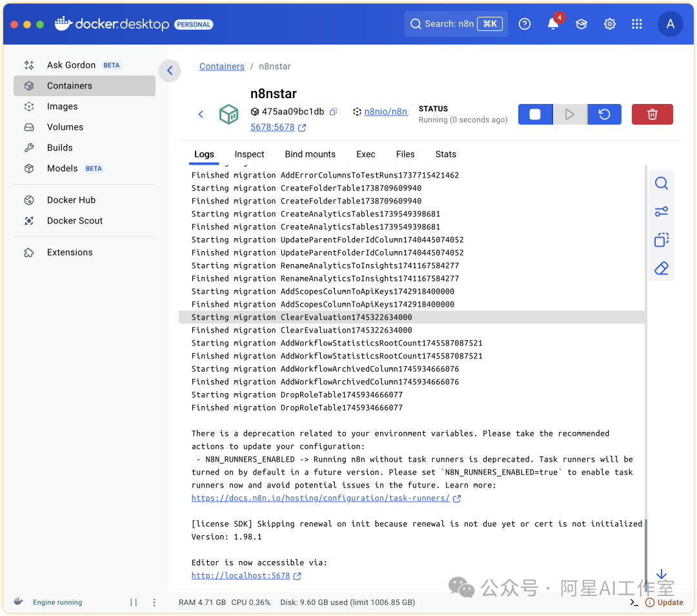The height and width of the screenshot is (616, 697).
Task: Copy container ID 475aa09bc1db
Action: (x=334, y=112)
